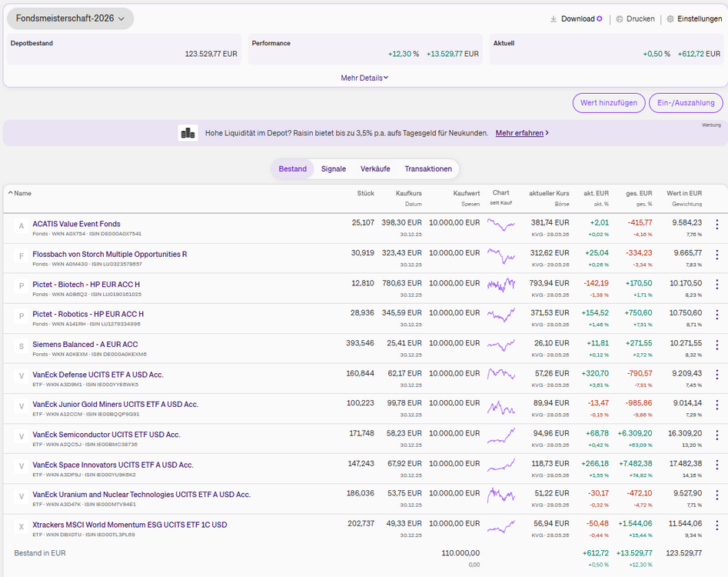Open the Xtrackers Momentum row three-dot menu
728x577 pixels.
pos(717,525)
